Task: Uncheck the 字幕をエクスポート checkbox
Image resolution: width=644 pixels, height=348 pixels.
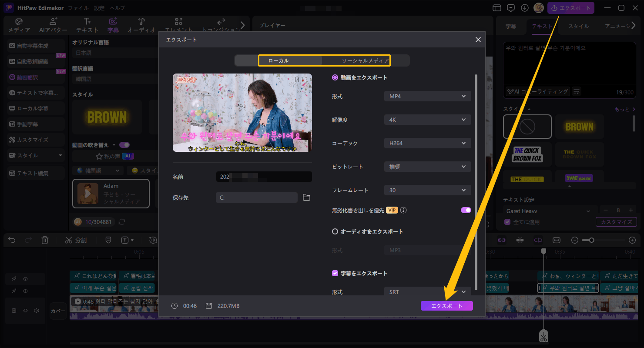Action: (335, 273)
